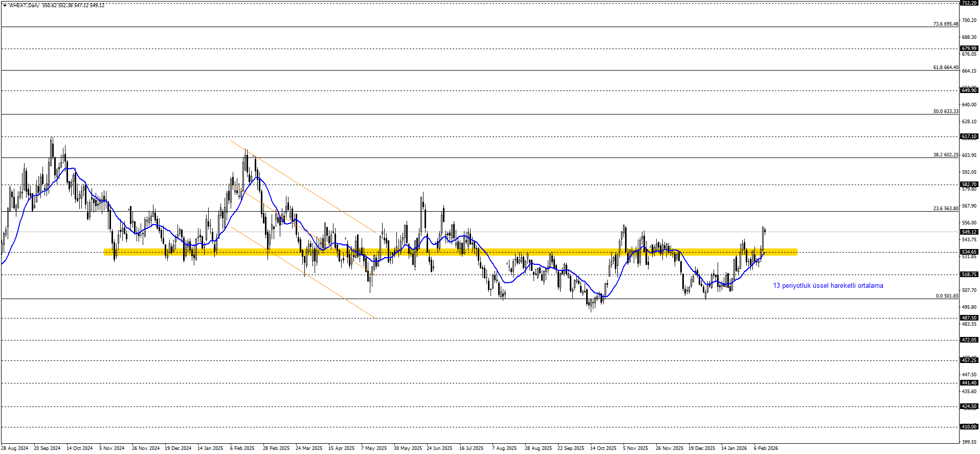
Task: Click the 617.10 price level tag
Action: click(969, 137)
